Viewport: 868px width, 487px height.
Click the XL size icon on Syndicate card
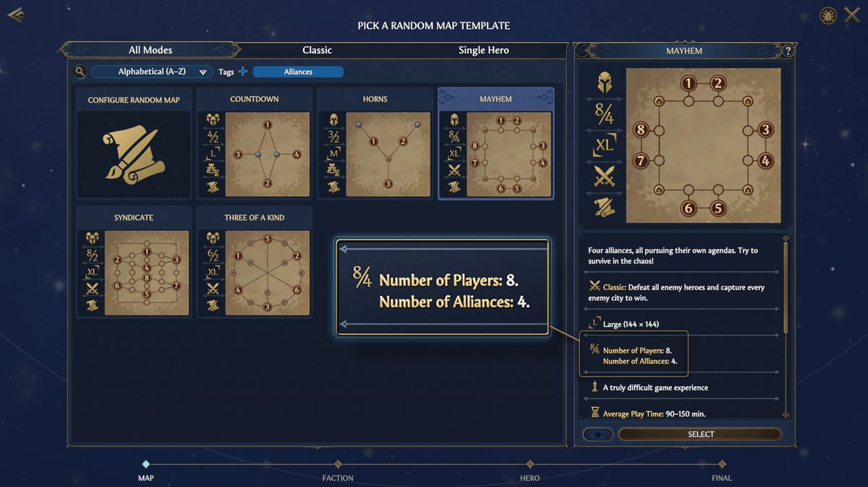(92, 272)
